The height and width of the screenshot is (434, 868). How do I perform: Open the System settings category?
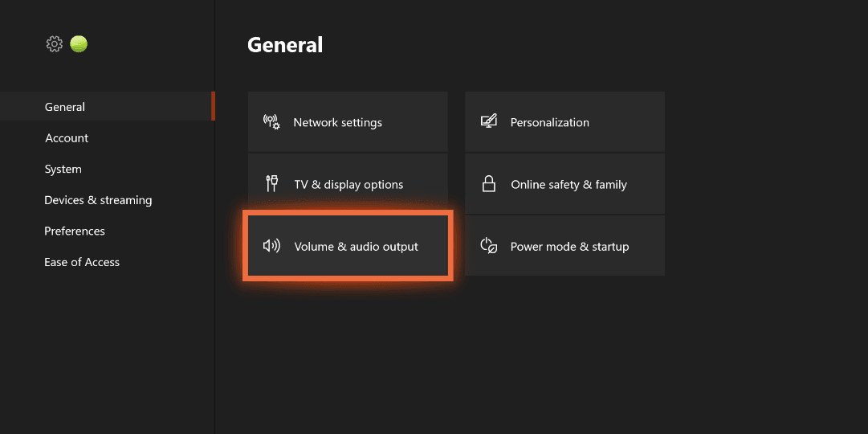(63, 170)
